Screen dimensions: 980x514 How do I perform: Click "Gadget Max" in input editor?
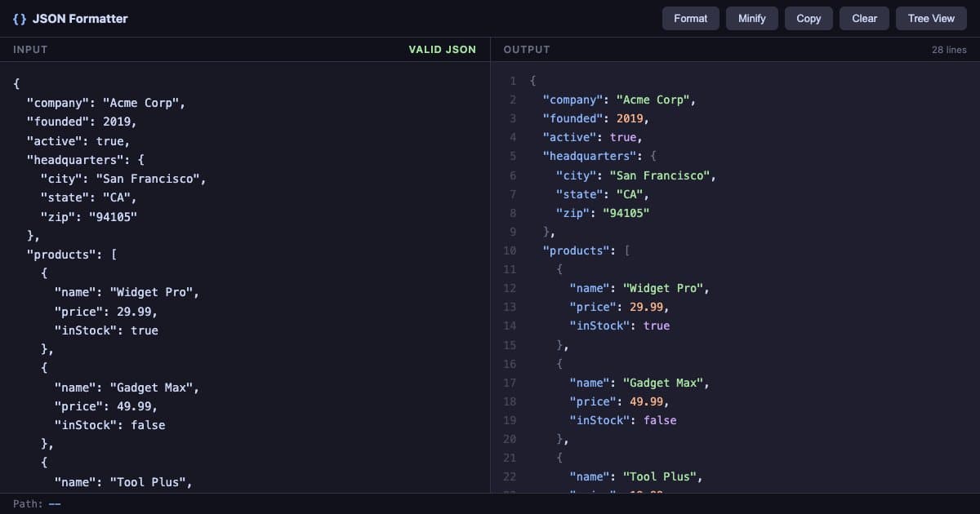click(151, 388)
